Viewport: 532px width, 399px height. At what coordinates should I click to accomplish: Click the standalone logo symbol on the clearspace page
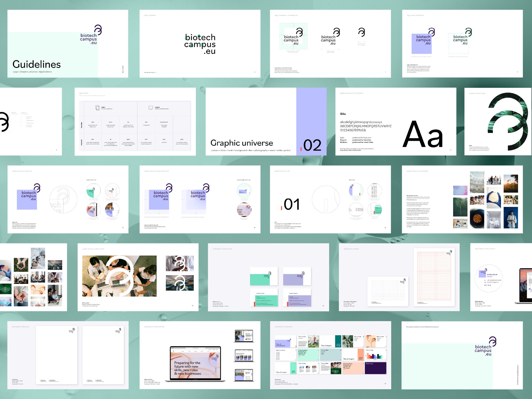point(361,32)
